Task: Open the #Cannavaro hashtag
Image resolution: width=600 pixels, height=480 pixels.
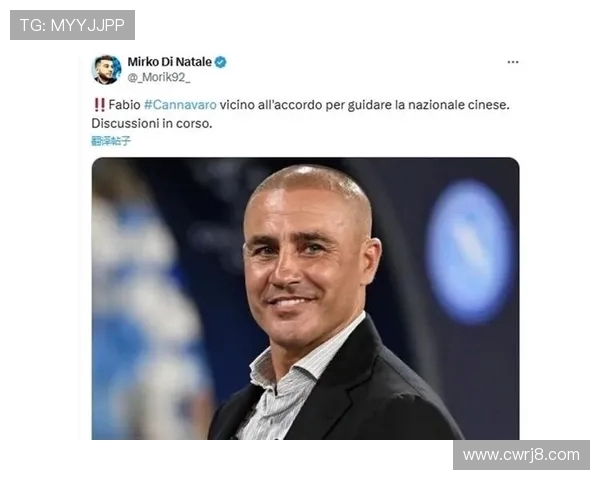Action: (x=180, y=104)
